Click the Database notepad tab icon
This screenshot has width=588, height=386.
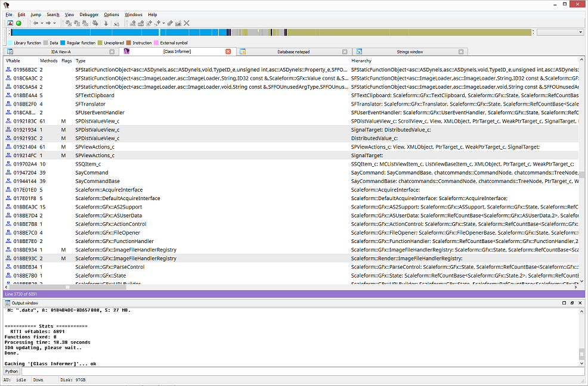[x=243, y=52]
